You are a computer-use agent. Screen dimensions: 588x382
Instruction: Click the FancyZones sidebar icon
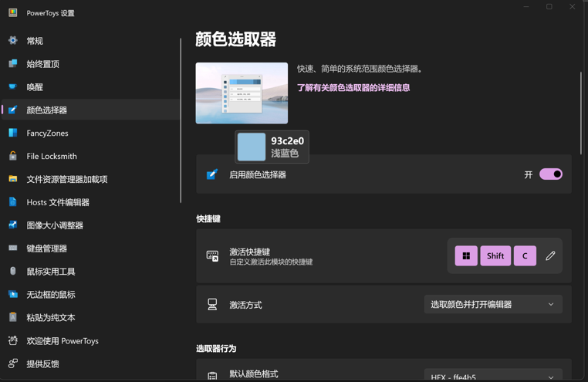[13, 133]
